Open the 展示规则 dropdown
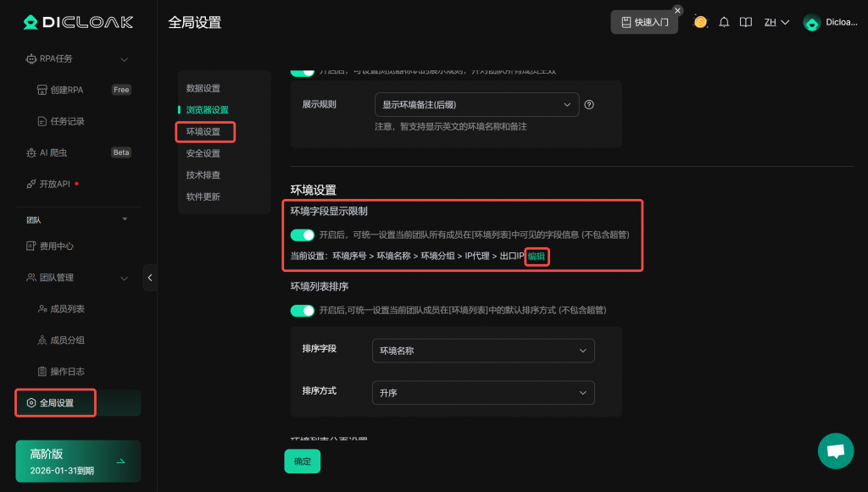The image size is (868, 492). click(x=476, y=105)
